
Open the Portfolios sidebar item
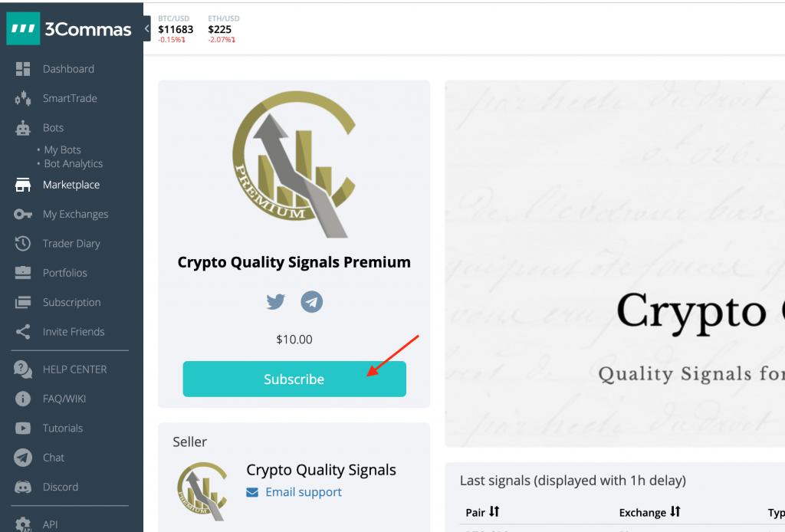tap(64, 273)
